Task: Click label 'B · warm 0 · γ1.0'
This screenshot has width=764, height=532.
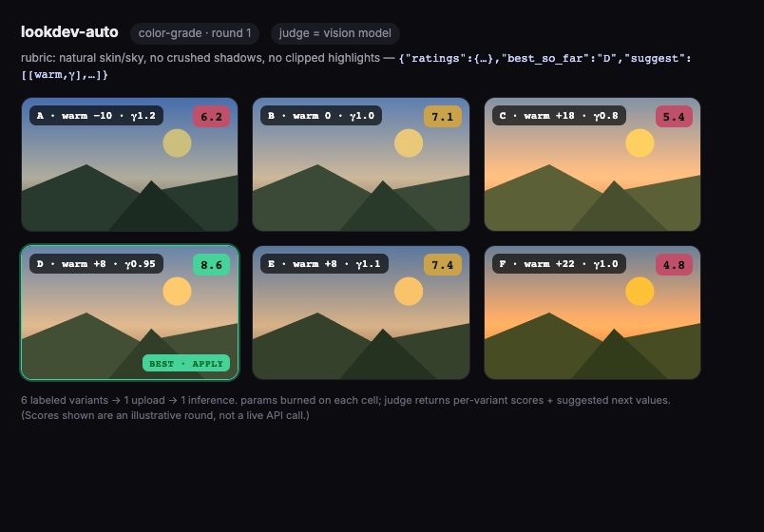Action: 321,116
